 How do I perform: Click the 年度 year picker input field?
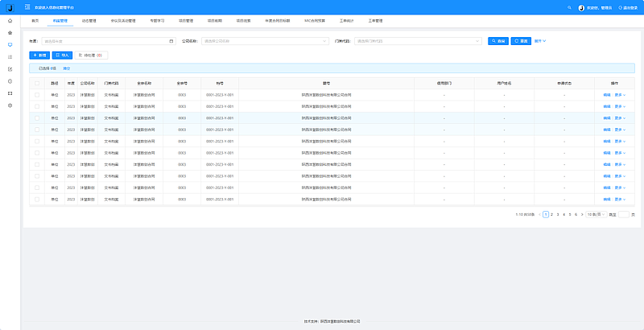point(109,40)
